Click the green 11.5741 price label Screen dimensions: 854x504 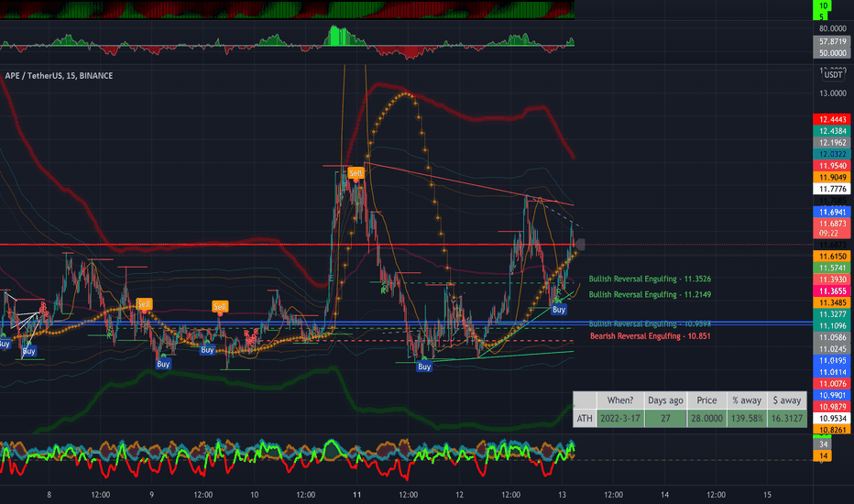[832, 268]
